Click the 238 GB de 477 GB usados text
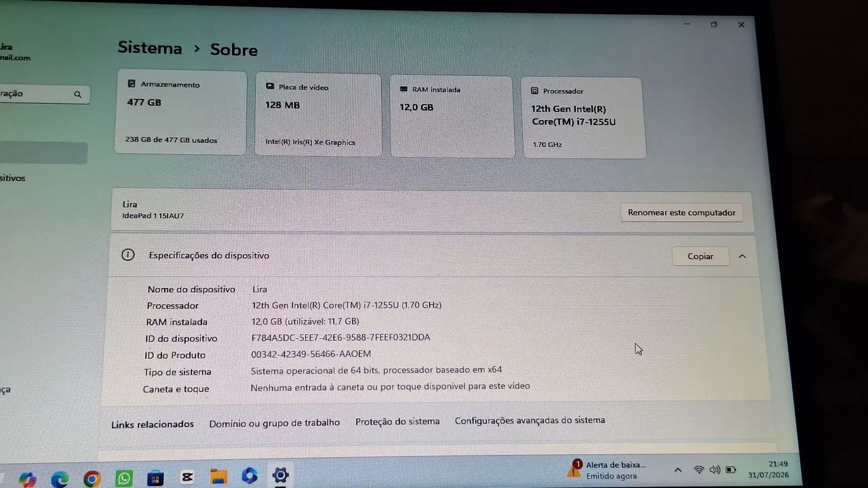The image size is (868, 488). point(171,140)
